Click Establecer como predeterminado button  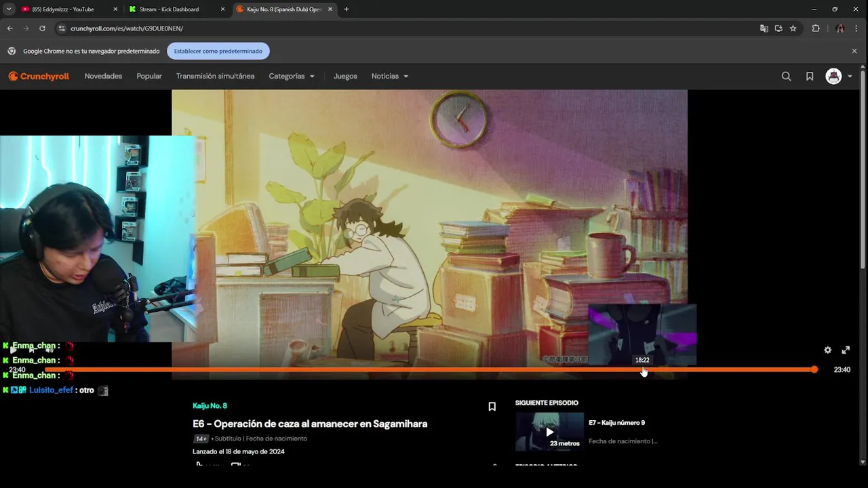[x=218, y=51]
